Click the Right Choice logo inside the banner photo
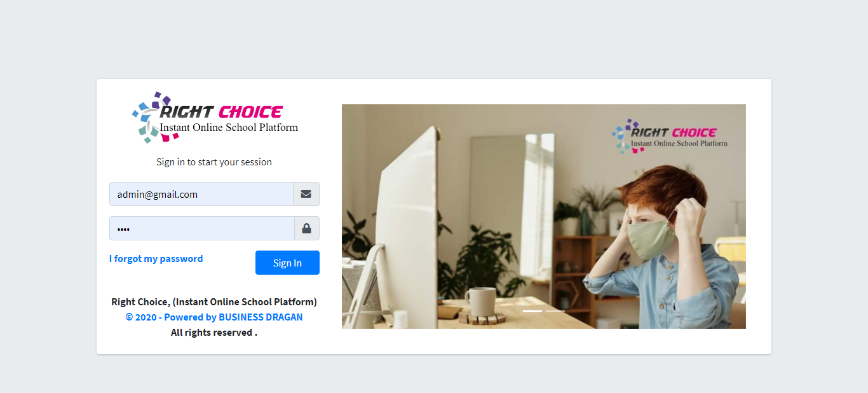The image size is (868, 393). (670, 136)
